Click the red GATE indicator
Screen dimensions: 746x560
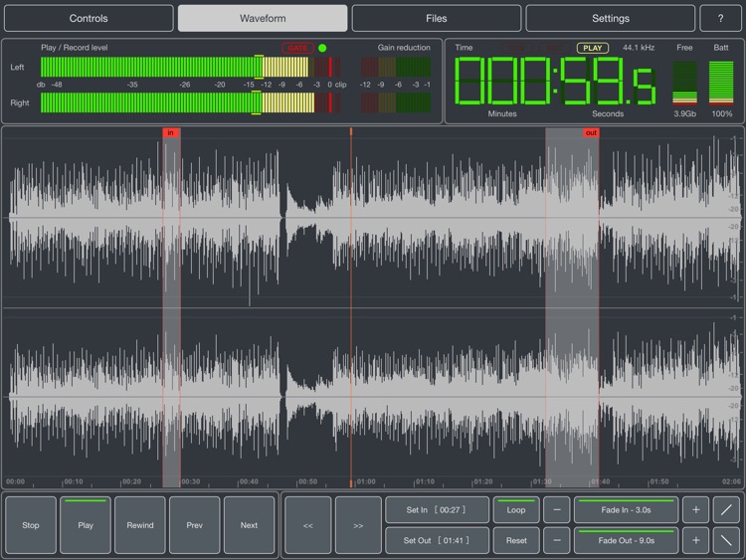coord(297,48)
